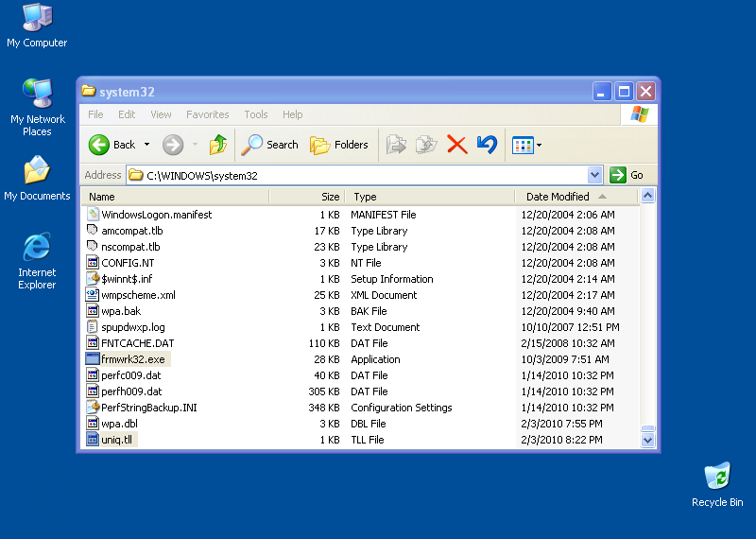
Task: Click the blue Undo arrow icon
Action: coord(487,145)
